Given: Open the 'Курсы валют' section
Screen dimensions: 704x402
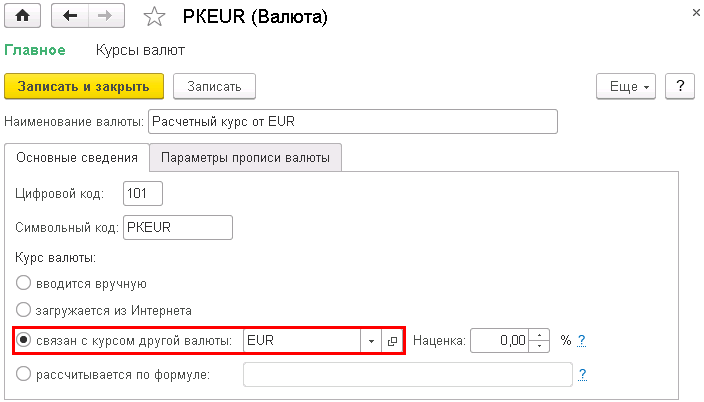Looking at the screenshot, I should (x=140, y=49).
